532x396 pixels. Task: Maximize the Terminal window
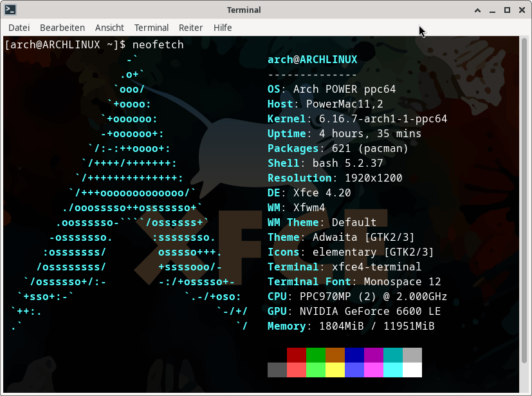507,10
